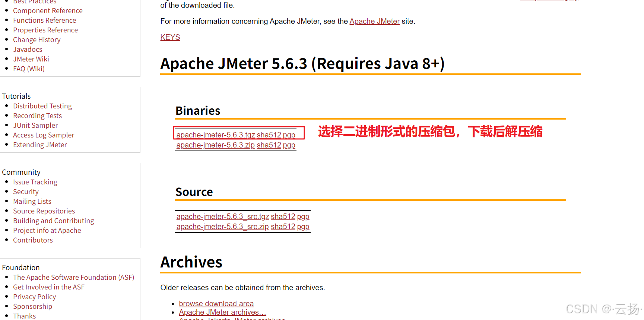Image resolution: width=644 pixels, height=320 pixels.
Task: Download apache-jmeter-5.6.3.zip binary
Action: (216, 145)
